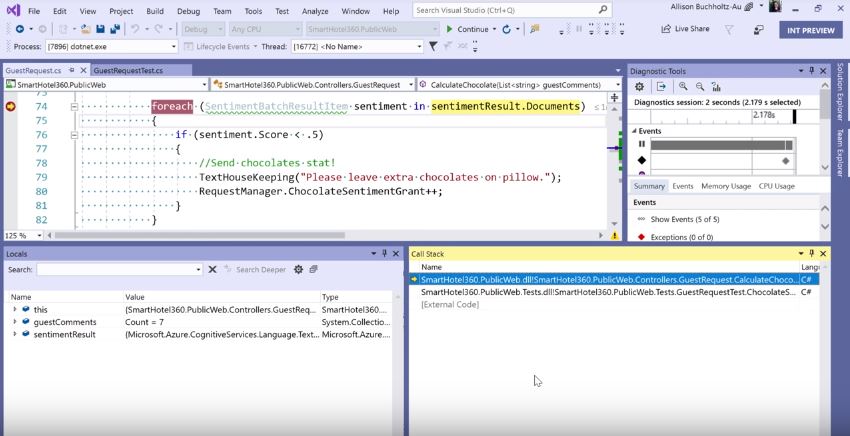Image resolution: width=850 pixels, height=436 pixels.
Task: Click the Exceptions (0 of 0) link
Action: click(681, 237)
